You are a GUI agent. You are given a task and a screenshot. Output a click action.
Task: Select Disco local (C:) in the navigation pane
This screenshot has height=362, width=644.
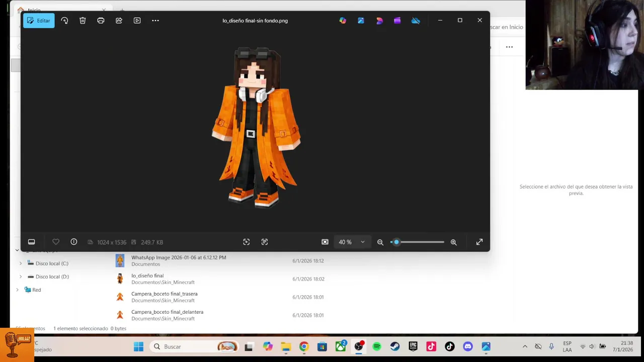[x=52, y=263]
